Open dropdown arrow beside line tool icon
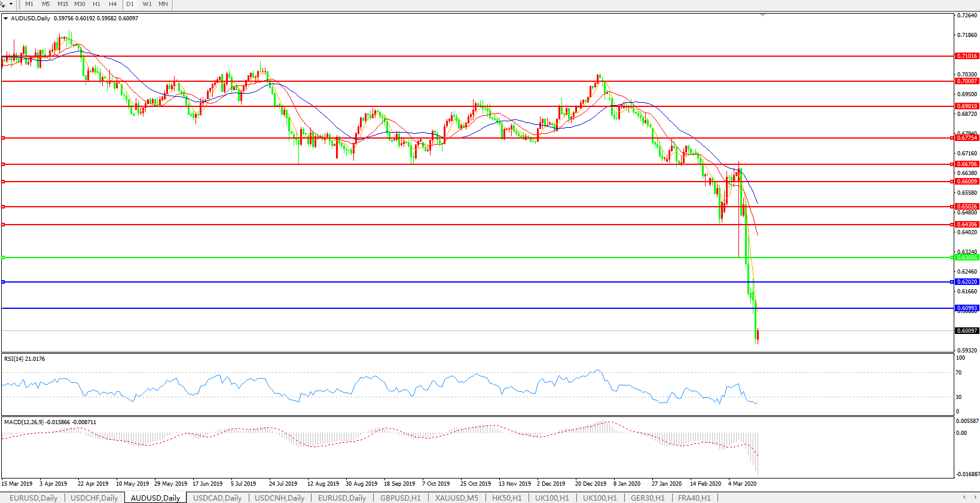 [11, 4]
